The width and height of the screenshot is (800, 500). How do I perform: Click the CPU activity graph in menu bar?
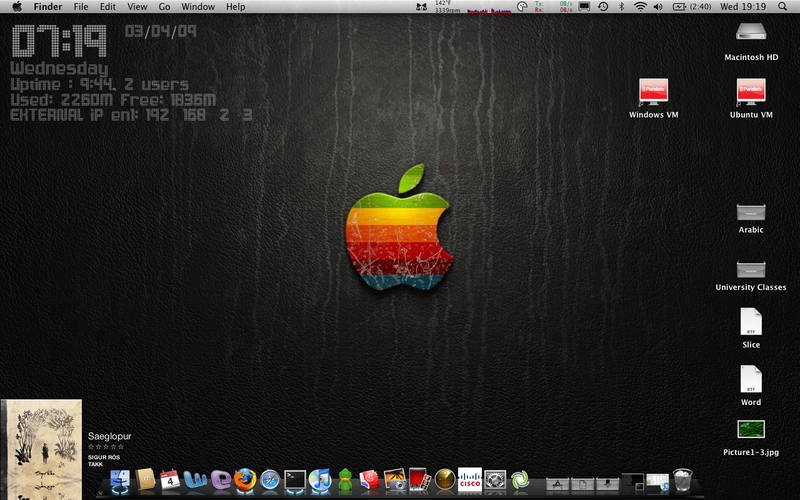489,9
